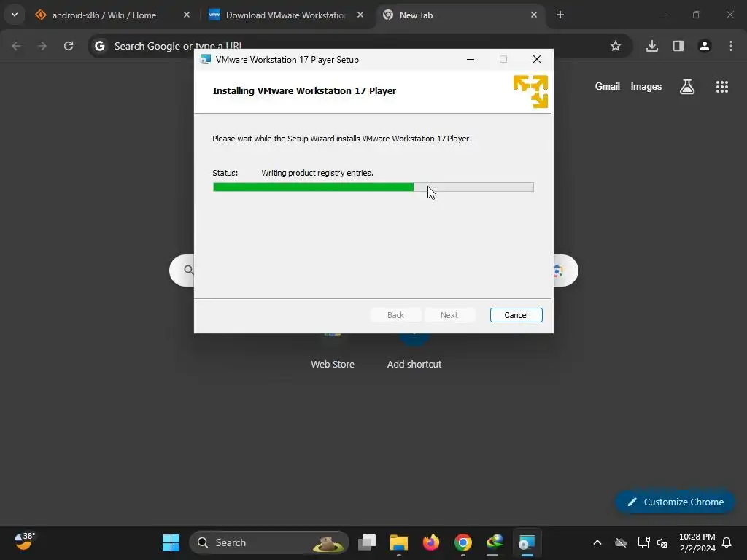Click the Google search magnifier icon
The image size is (747, 560).
189,271
